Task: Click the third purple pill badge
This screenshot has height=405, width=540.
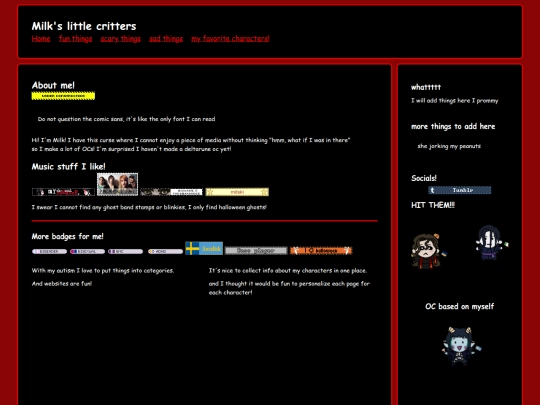Action: (x=125, y=251)
